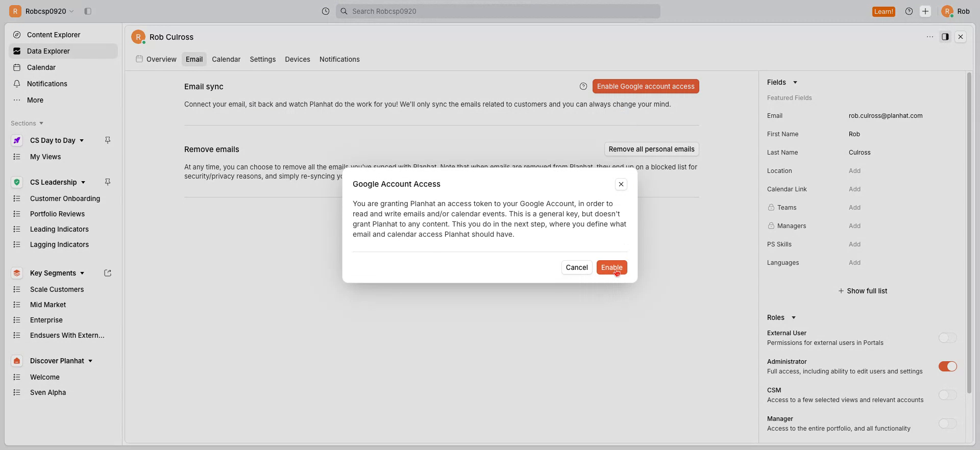Click the history clock icon beside search
Screen dimensions: 980x450
click(326, 11)
